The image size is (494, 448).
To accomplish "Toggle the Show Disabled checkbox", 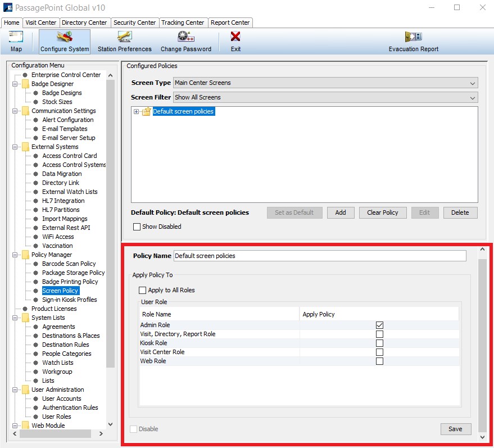I will point(137,227).
